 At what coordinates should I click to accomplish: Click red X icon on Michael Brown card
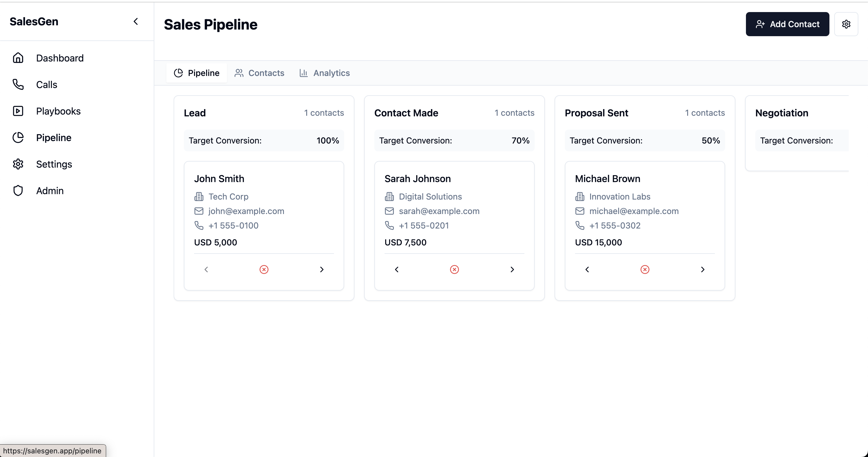click(645, 269)
